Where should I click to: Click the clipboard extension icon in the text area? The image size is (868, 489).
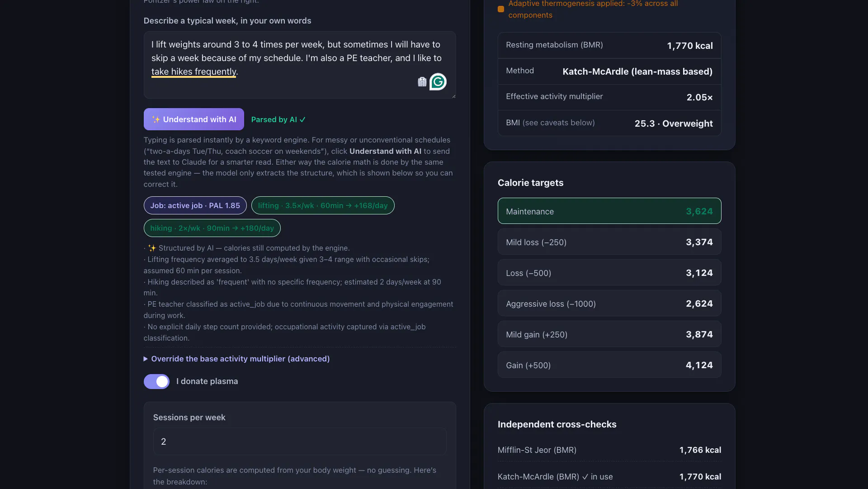tap(422, 82)
